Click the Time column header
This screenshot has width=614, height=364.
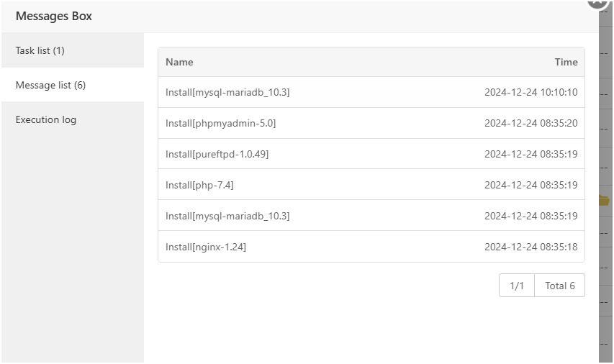point(566,62)
